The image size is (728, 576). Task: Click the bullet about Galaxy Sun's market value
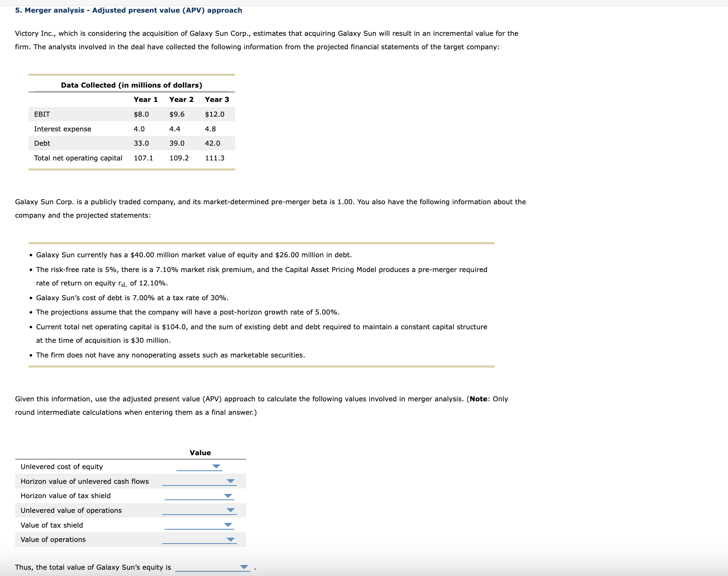click(x=193, y=254)
